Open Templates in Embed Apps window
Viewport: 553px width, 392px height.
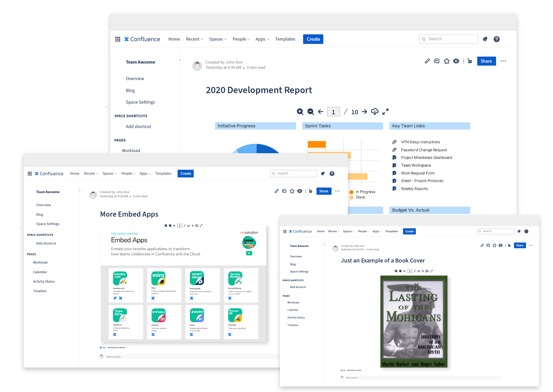point(163,173)
